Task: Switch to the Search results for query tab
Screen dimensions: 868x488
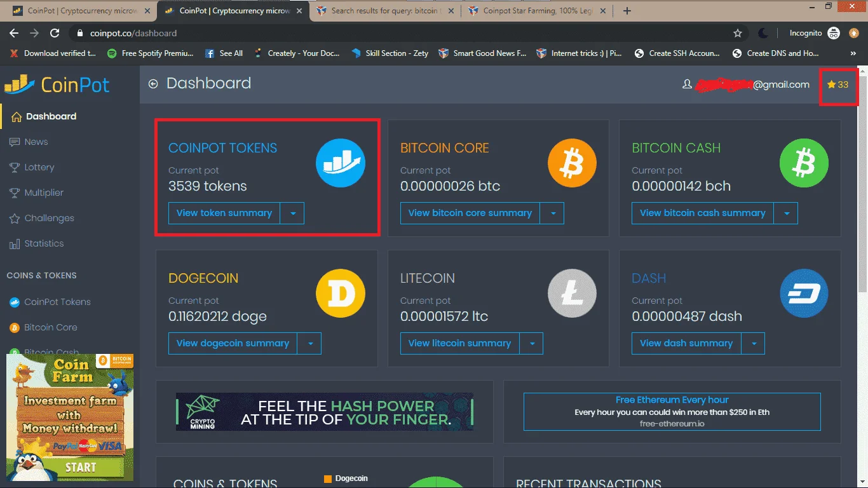Action: click(386, 11)
